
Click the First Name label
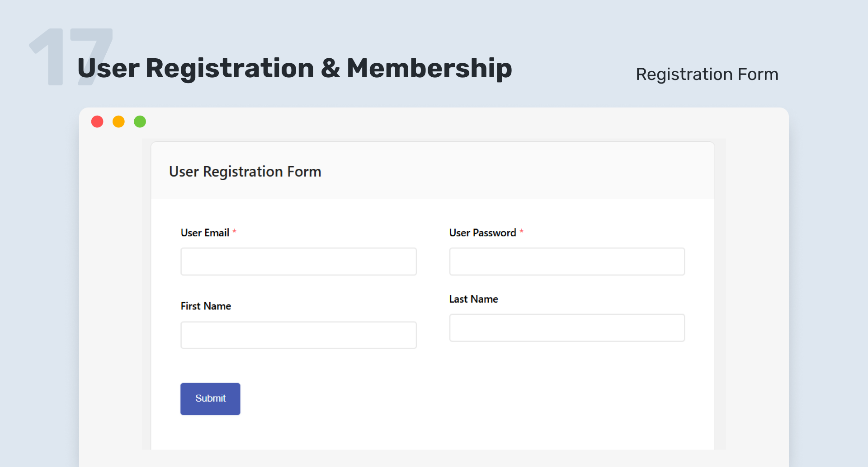206,306
